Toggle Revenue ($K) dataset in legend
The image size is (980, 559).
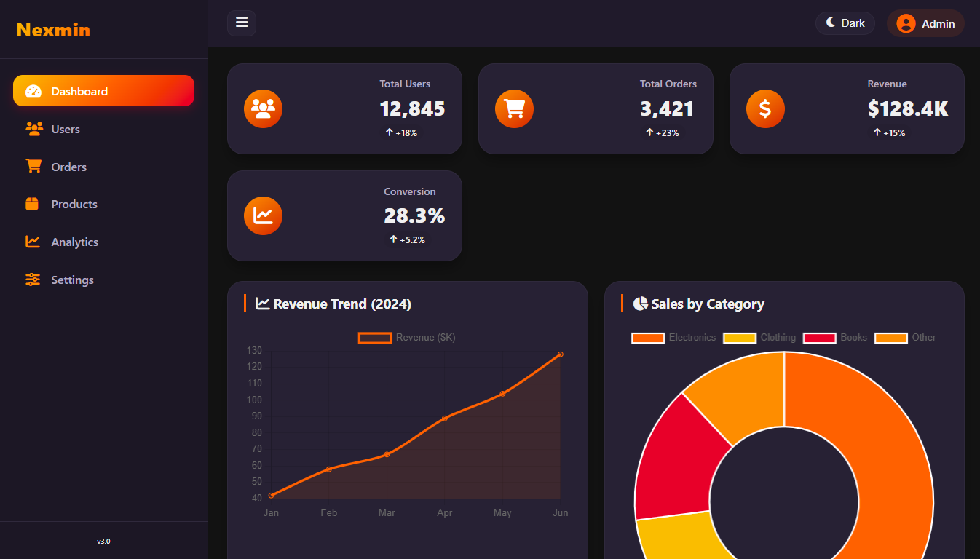(x=407, y=338)
